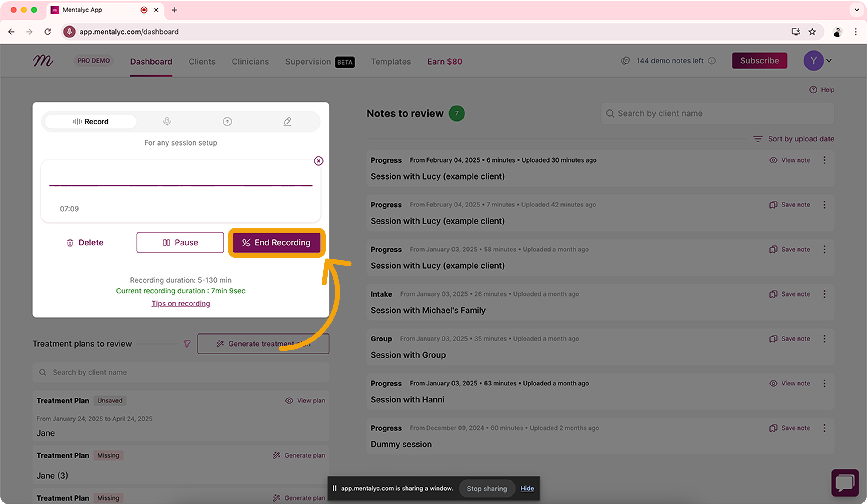Open options for Lucy note uploaded 42 minutes ago
Viewport: 867px width, 504px height.
coord(824,205)
